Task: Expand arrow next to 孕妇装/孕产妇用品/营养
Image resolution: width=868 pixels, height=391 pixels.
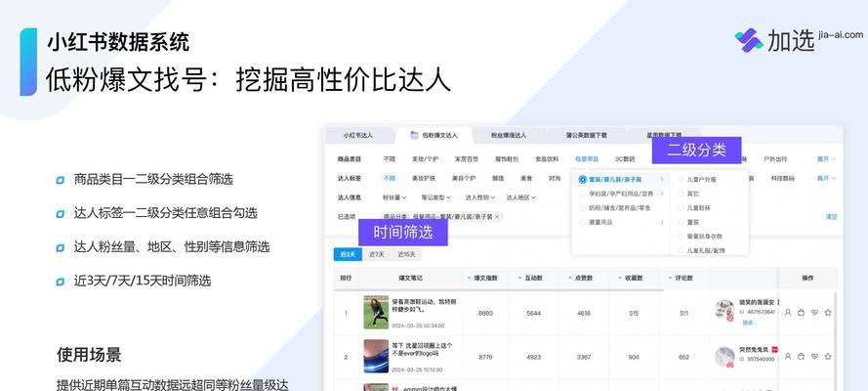Action: pos(662,194)
